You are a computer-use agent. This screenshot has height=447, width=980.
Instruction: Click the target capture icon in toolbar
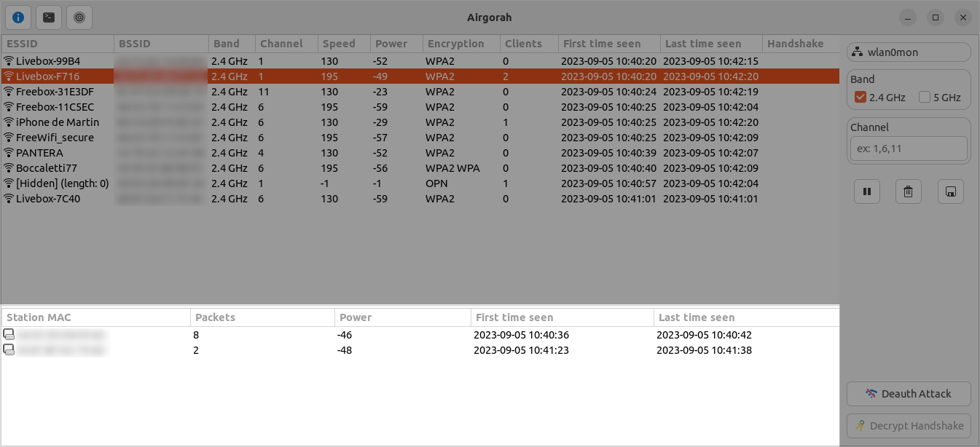tap(79, 17)
